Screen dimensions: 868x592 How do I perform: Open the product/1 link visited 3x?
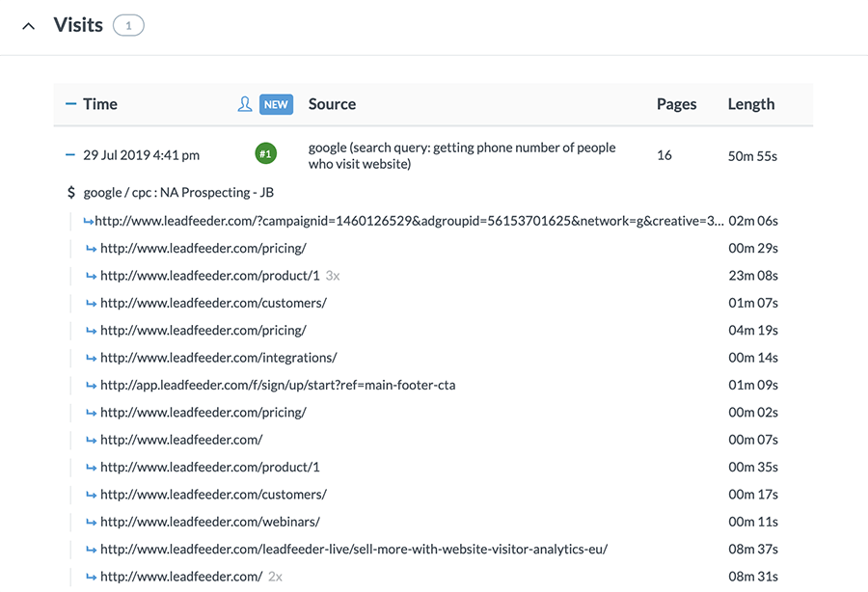tap(210, 276)
